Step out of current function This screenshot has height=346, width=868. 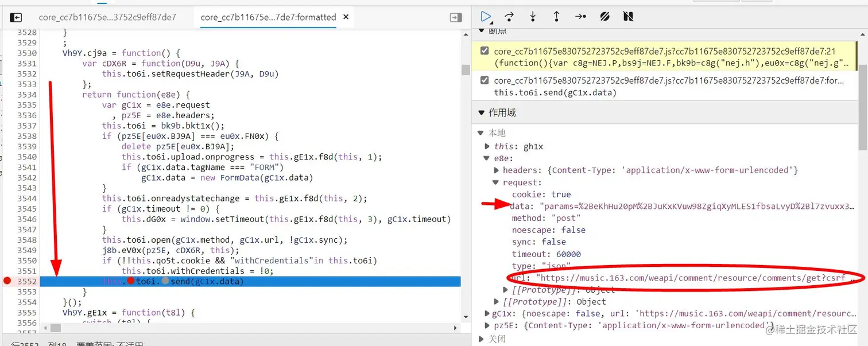tap(556, 17)
